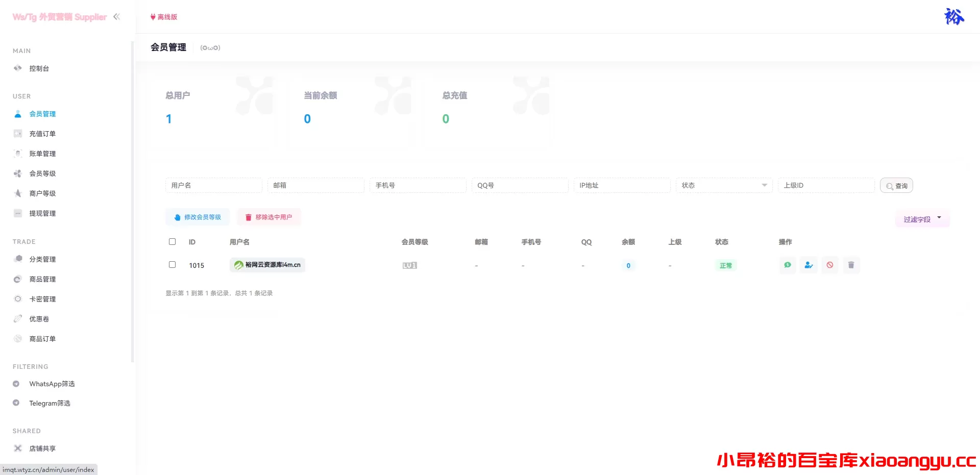Click the 移除选中用户 remove users button
Screen dimensions: 980x475
click(268, 217)
